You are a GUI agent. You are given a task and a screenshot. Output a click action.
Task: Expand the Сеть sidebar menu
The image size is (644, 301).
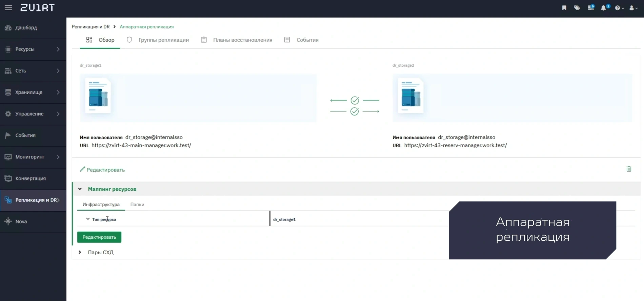coord(33,71)
